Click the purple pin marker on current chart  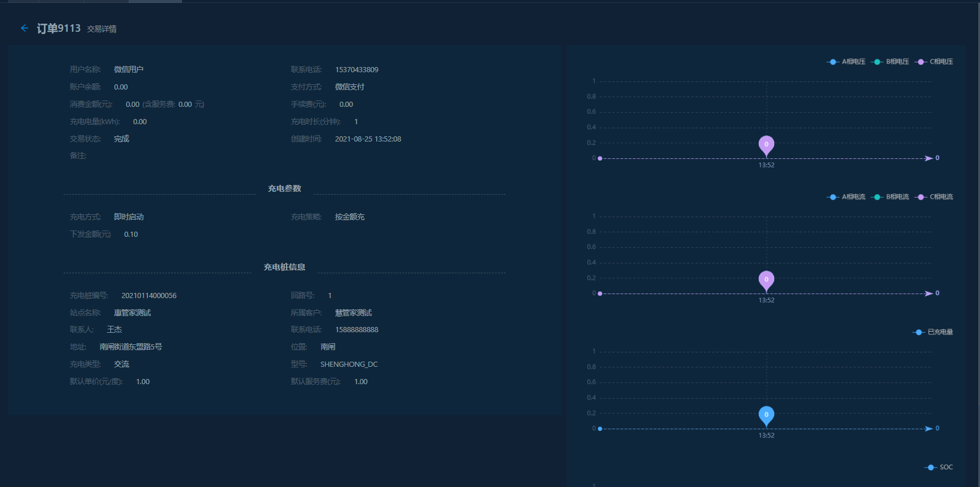(766, 280)
